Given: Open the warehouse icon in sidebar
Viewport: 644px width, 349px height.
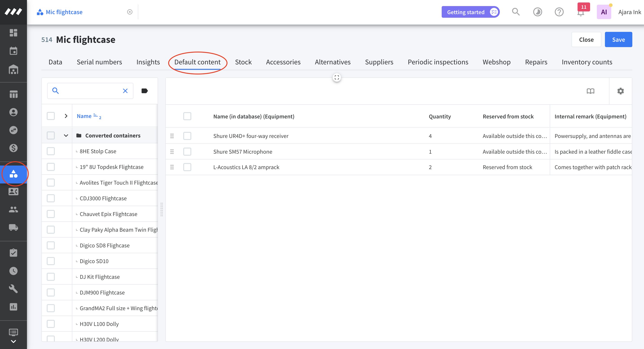Looking at the screenshot, I should tap(13, 69).
